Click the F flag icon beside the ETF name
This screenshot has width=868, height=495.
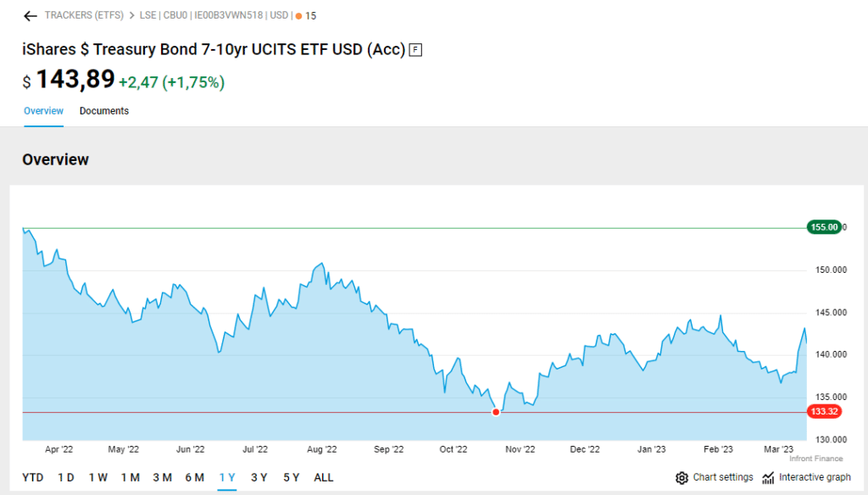pos(415,49)
